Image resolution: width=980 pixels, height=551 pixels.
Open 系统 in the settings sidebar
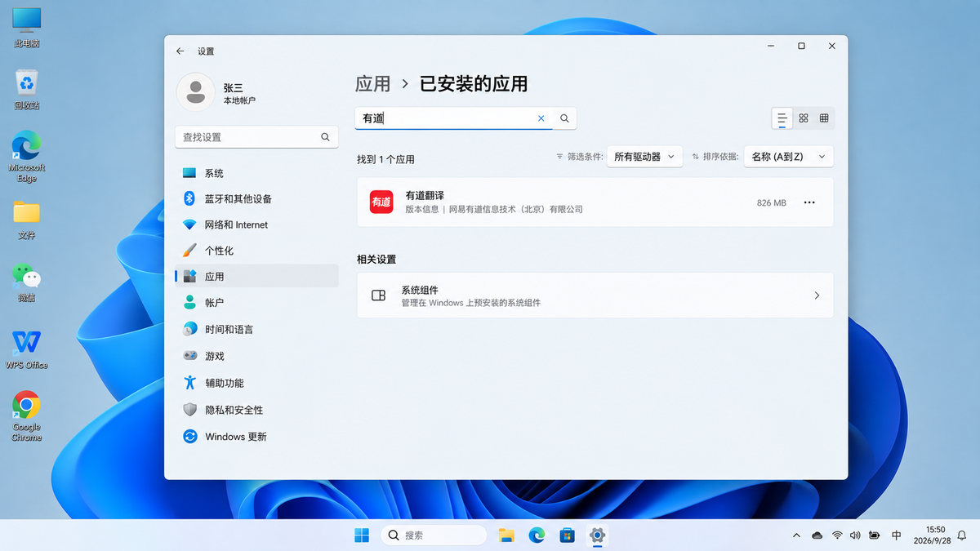(256, 173)
